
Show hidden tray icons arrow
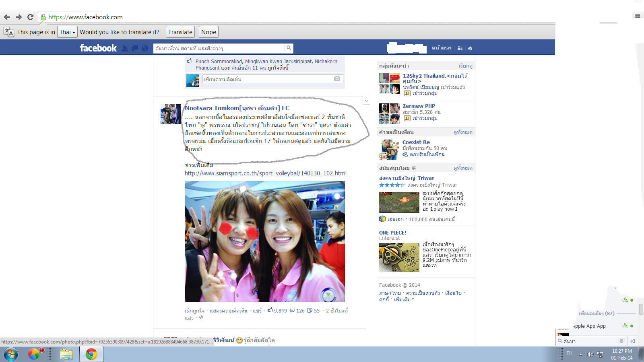click(x=580, y=354)
